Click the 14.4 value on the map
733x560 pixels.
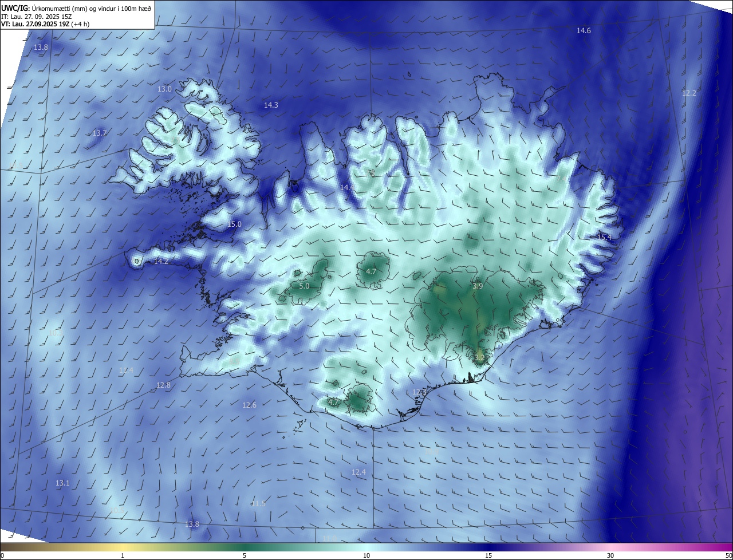347,188
